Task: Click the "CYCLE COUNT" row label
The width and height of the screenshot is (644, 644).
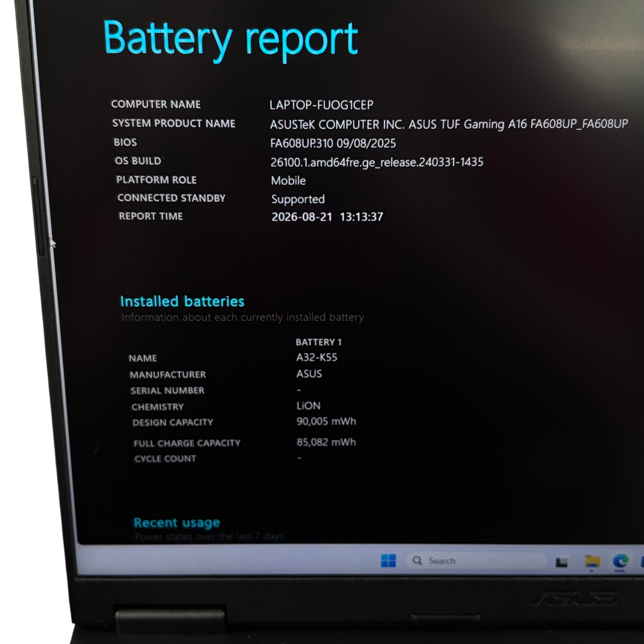Action: click(165, 459)
